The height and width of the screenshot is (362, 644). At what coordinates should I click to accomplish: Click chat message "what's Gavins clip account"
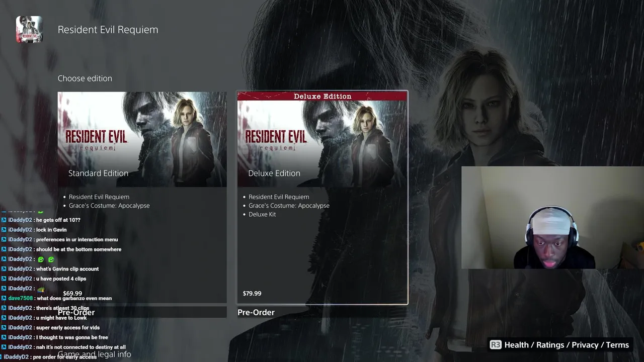pos(67,269)
